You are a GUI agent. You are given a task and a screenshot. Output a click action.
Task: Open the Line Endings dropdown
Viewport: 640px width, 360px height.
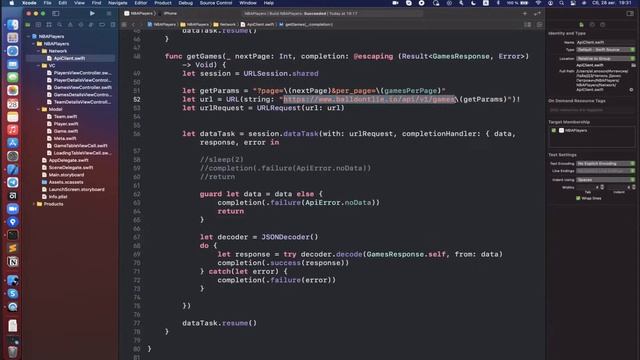606,171
